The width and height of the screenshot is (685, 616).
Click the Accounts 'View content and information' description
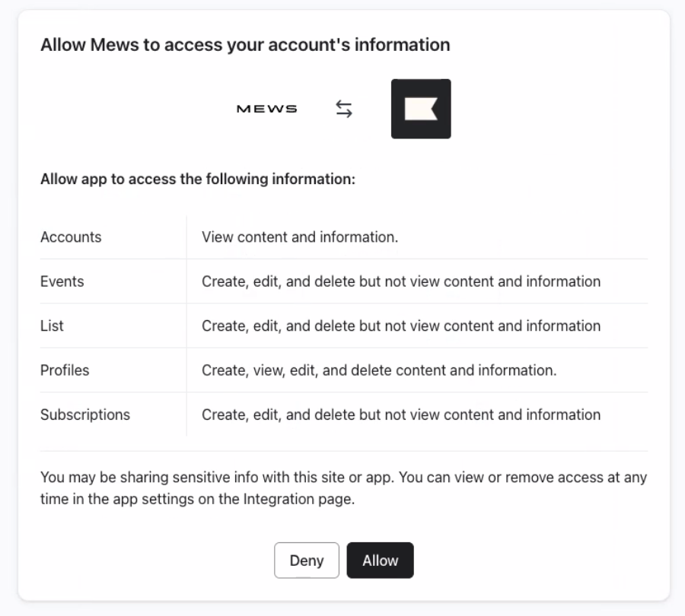tap(299, 237)
